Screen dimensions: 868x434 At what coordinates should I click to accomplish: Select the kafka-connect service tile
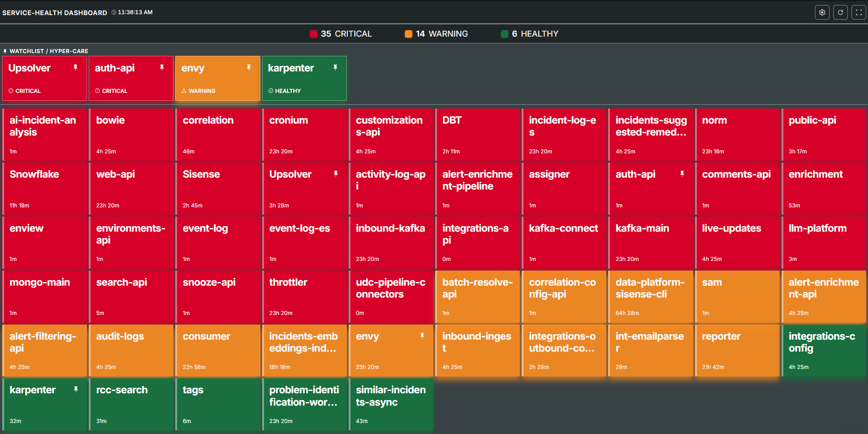pos(564,243)
